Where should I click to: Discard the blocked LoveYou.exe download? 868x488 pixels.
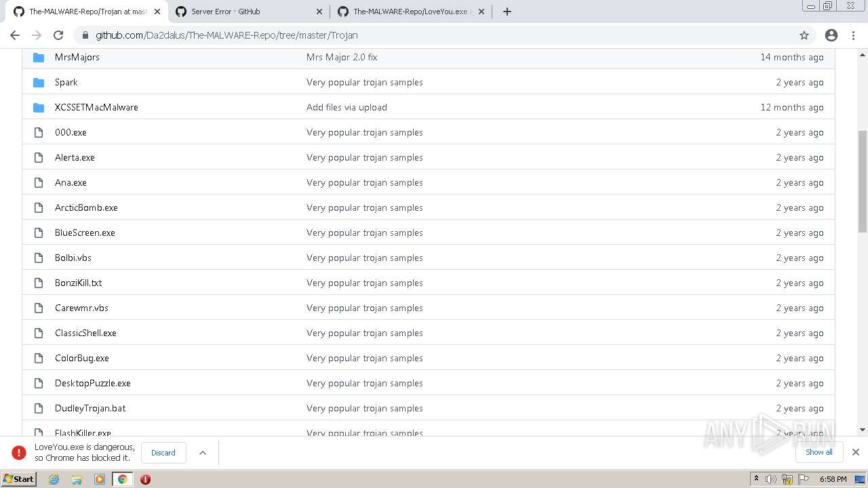click(163, 453)
